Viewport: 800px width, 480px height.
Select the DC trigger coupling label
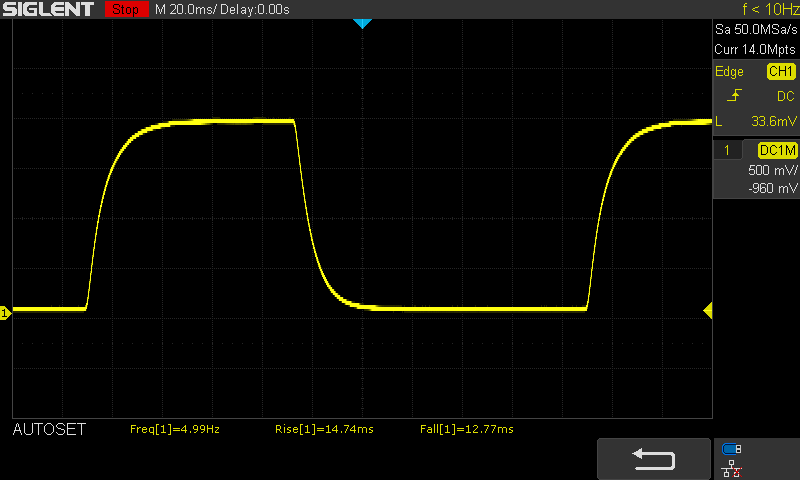786,96
